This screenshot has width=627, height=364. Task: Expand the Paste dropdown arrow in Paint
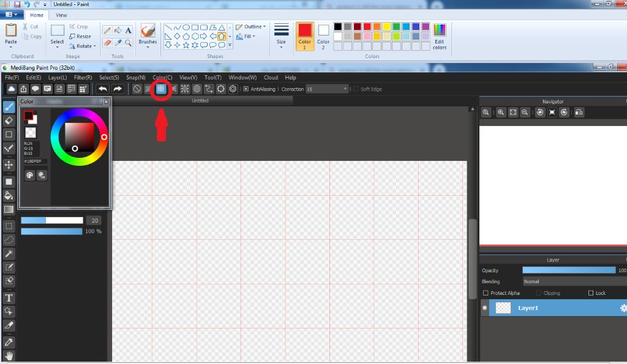tap(11, 47)
